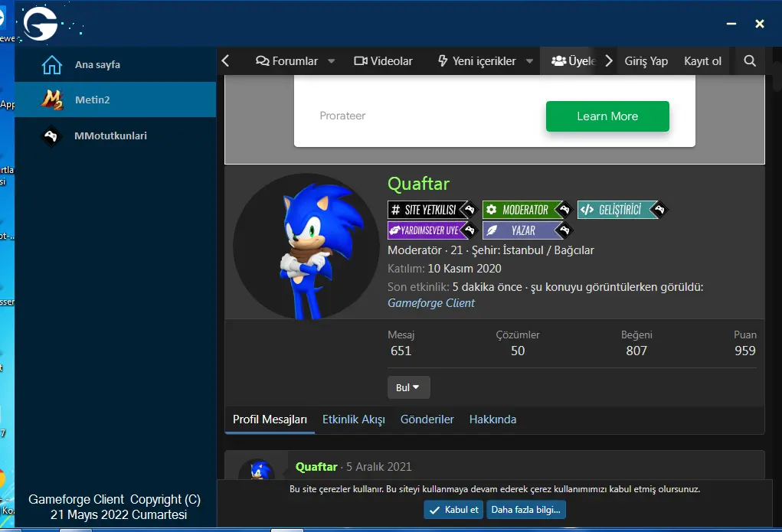Switch to the Gönderiler tab

click(427, 419)
